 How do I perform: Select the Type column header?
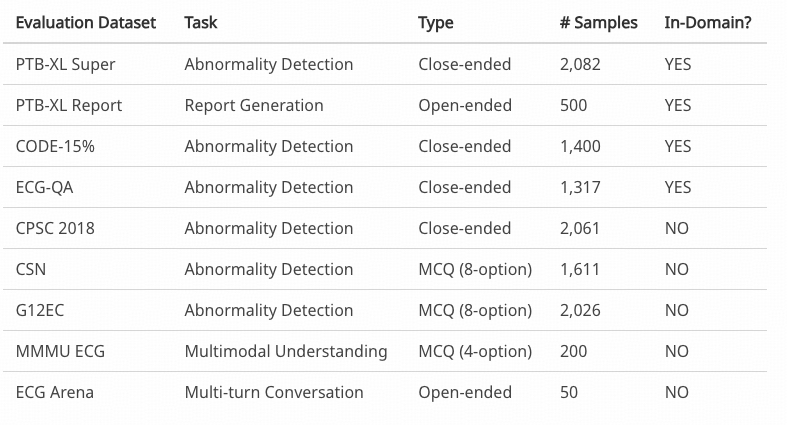point(435,23)
